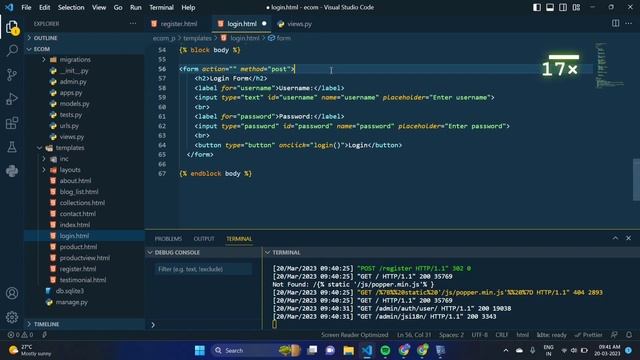Click the feedback icon in status bar
Image resolution: width=640 pixels, height=360 pixels.
click(x=614, y=335)
